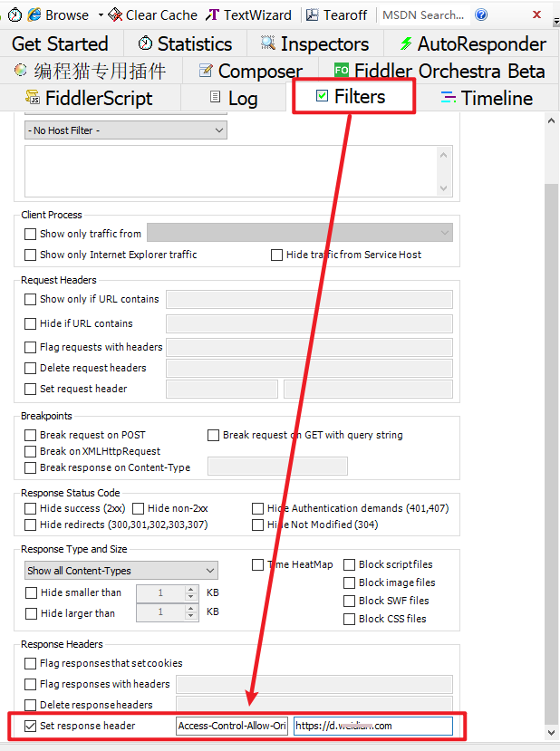The height and width of the screenshot is (751, 560).
Task: Enable Break response on Content-Type
Action: pyautogui.click(x=30, y=467)
